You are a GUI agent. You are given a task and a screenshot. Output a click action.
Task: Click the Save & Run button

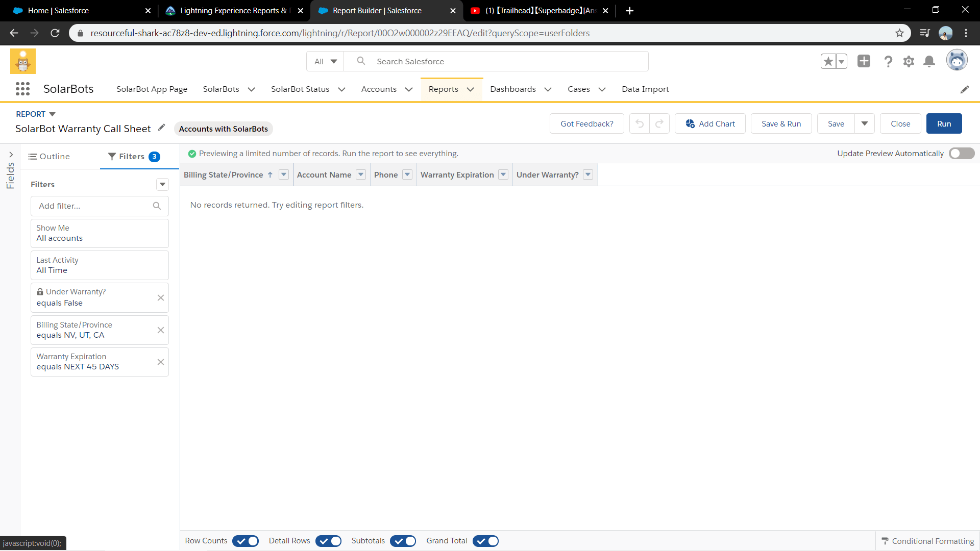(781, 123)
